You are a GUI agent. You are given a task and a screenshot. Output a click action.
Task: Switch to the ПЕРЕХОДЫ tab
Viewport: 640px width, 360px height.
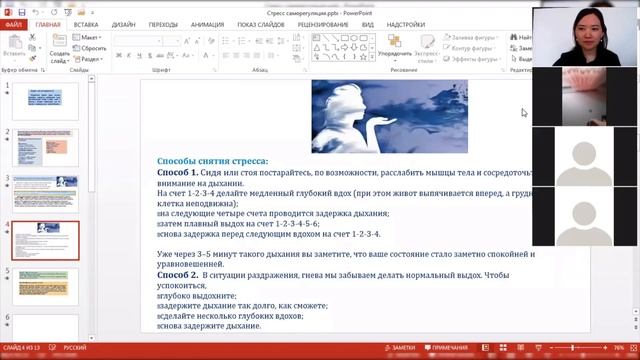163,24
